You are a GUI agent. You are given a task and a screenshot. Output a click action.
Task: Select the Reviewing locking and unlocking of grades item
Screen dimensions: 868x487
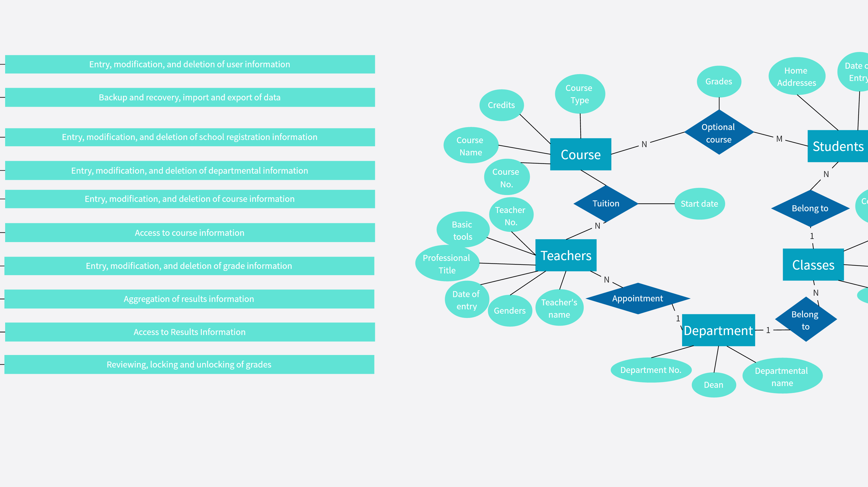[x=189, y=364]
